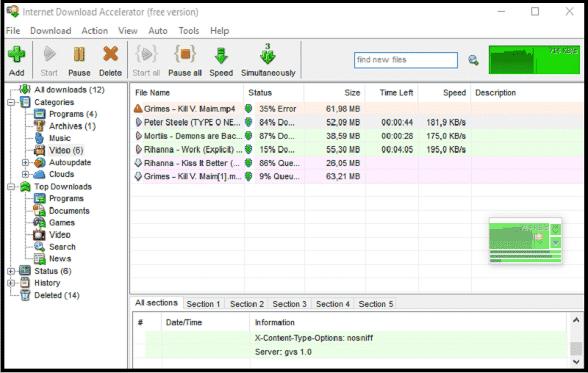Image resolution: width=588 pixels, height=373 pixels.
Task: Switch to Section 5 tab
Action: [376, 304]
